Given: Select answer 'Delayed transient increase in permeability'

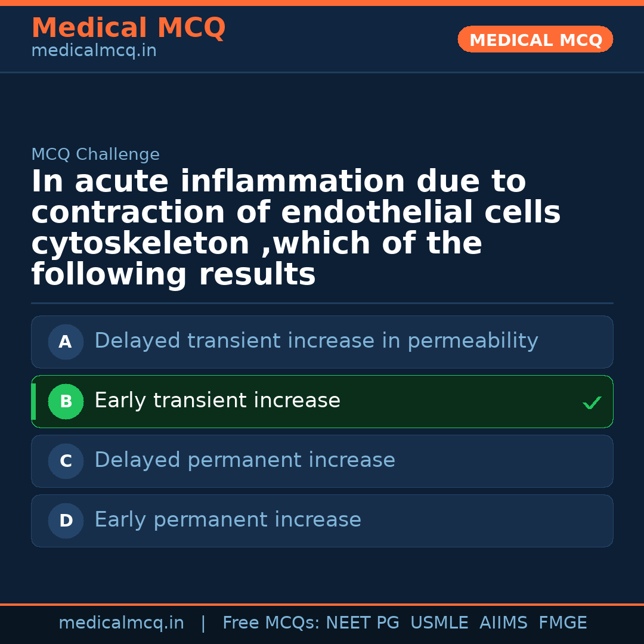Looking at the screenshot, I should pos(316,341).
